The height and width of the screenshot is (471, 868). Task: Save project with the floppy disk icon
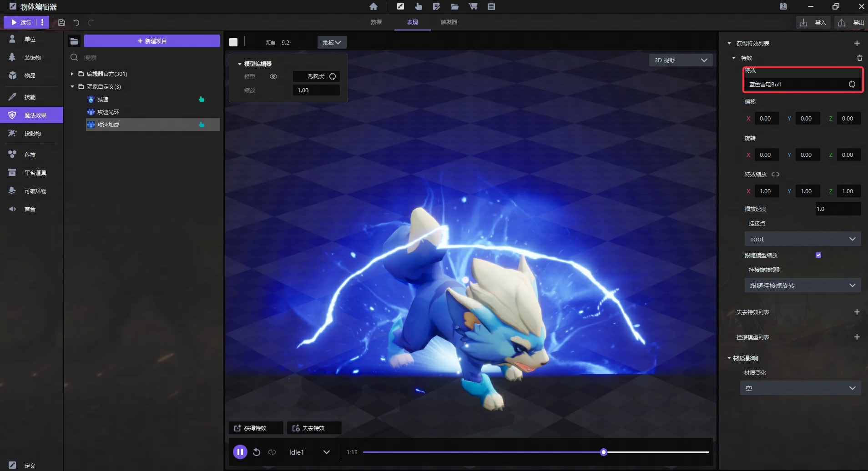(x=62, y=22)
